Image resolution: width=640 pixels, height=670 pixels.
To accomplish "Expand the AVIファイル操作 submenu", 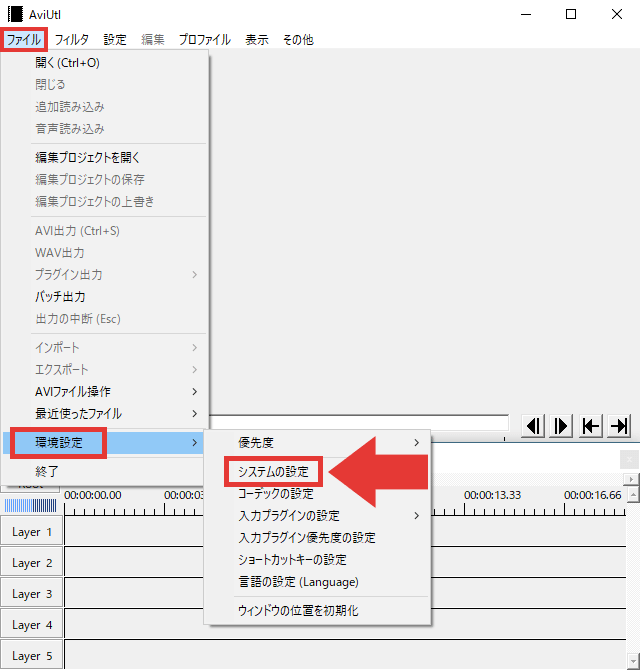I will (105, 391).
